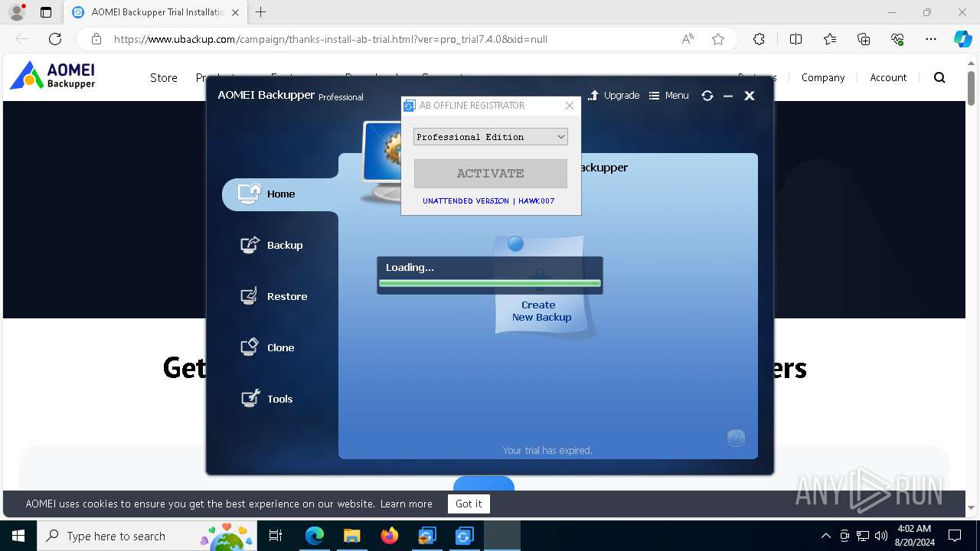Click the page vertical scrollbar
Image resolution: width=980 pixels, height=551 pixels.
(972, 90)
